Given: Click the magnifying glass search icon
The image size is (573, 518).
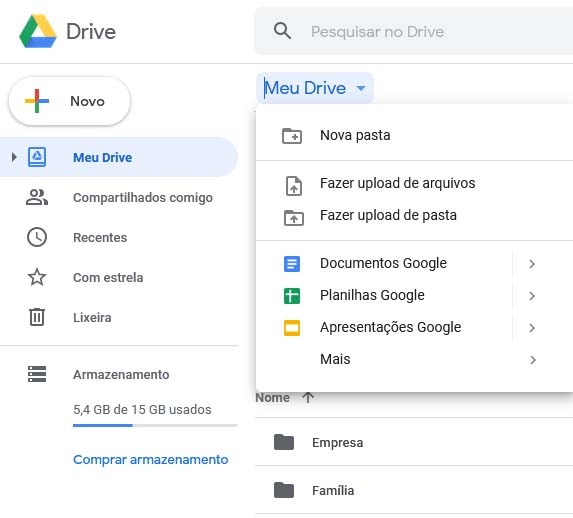Looking at the screenshot, I should click(x=282, y=31).
